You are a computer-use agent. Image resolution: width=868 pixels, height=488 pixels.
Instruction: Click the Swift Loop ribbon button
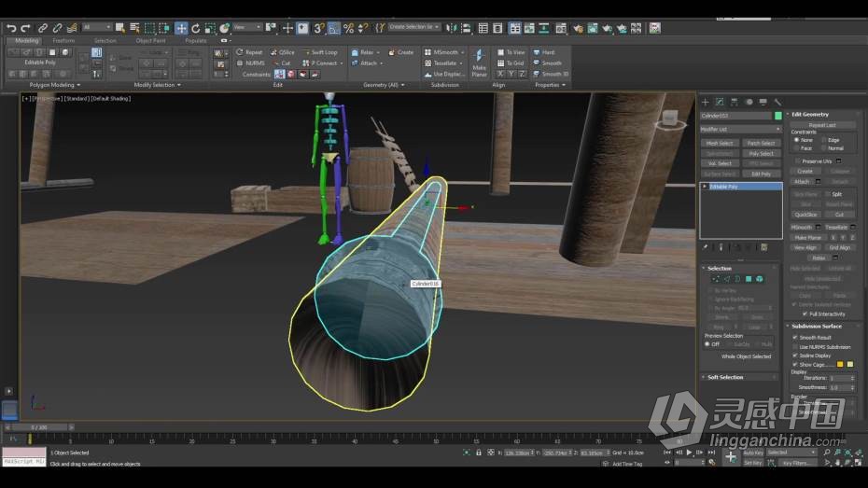320,52
